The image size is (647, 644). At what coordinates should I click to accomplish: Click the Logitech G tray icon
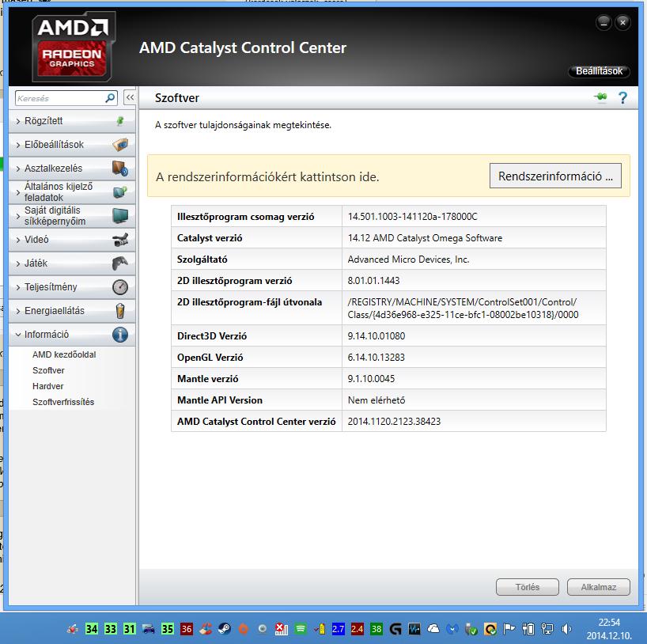(x=395, y=629)
